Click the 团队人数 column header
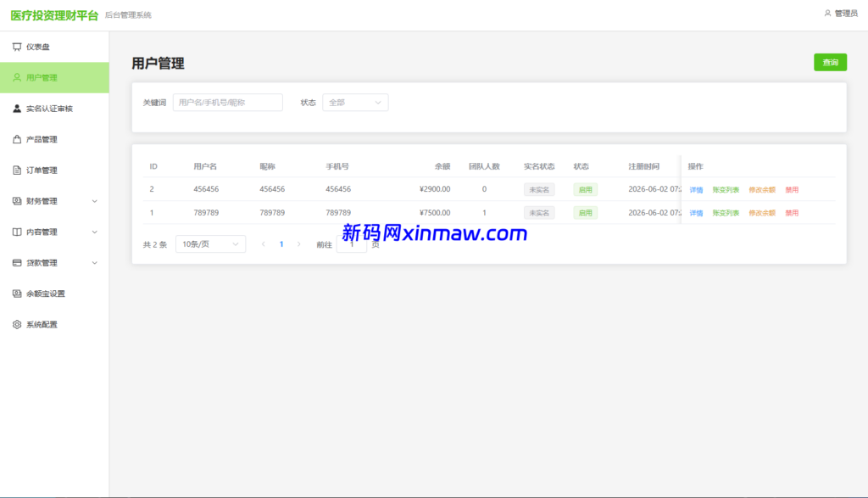The width and height of the screenshot is (868, 498). (484, 166)
